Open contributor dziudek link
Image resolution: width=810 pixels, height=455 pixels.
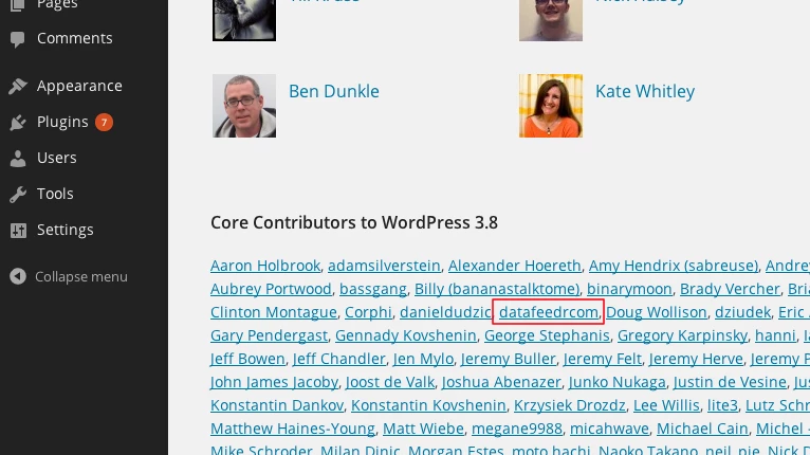point(742,312)
